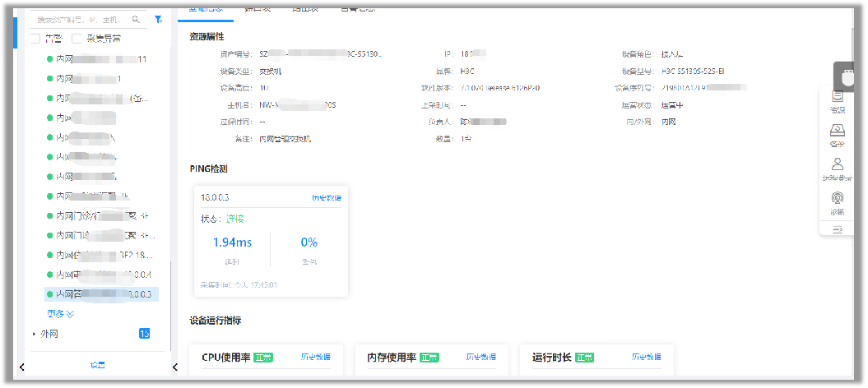Open 备份 in the right floating toolbar
Image resolution: width=868 pixels, height=388 pixels.
(x=837, y=136)
